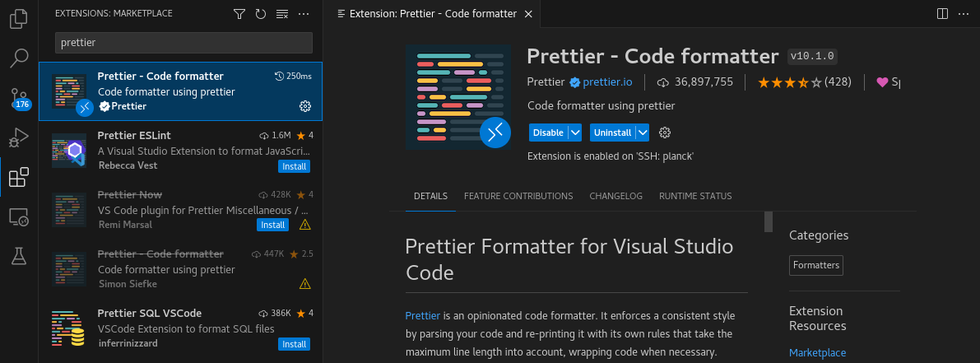Focus the extensions search box
980x363 pixels.
pos(183,43)
